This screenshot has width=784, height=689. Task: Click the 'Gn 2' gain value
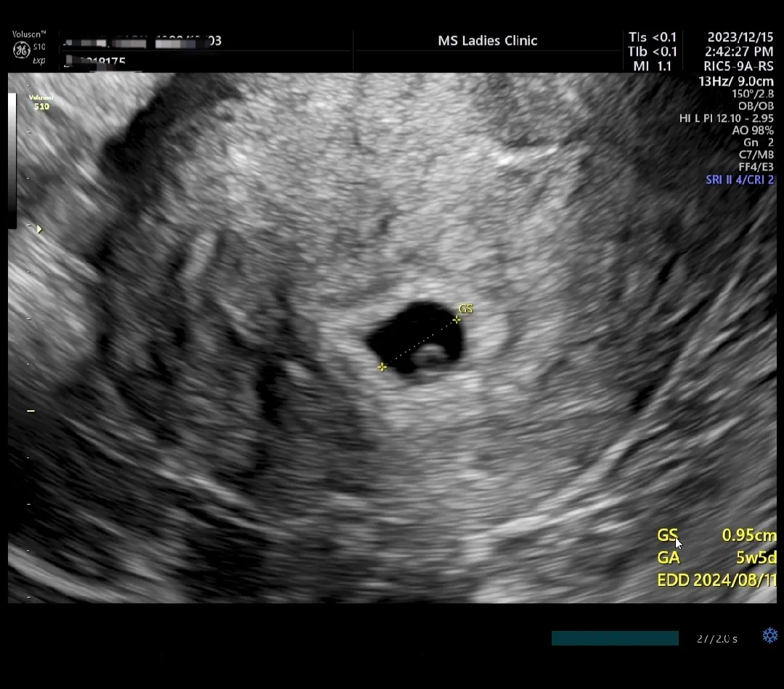pos(759,142)
